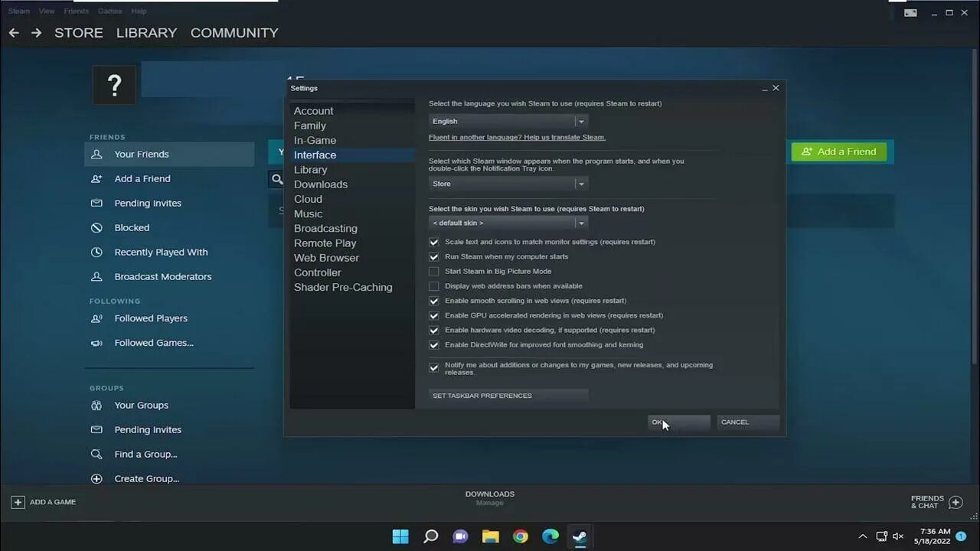Toggle Enable smooth scrolling checkbox
980x551 pixels.
point(434,301)
